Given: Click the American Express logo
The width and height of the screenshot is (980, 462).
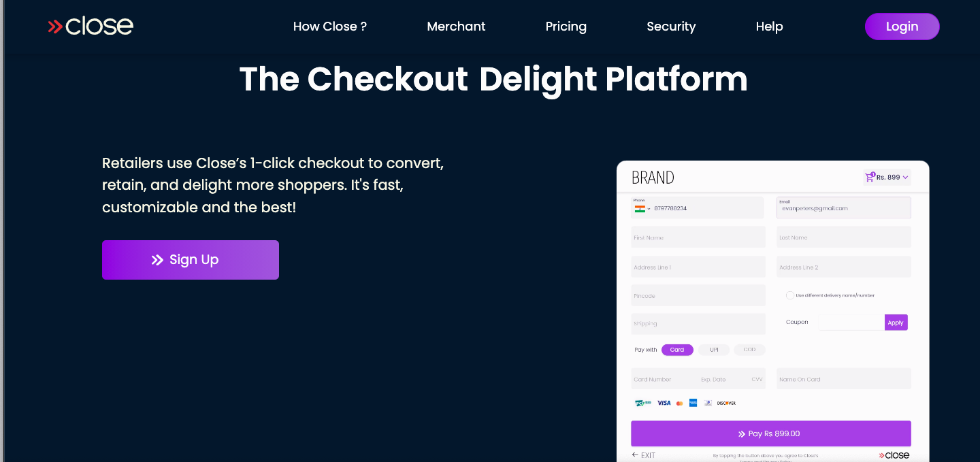Looking at the screenshot, I should (x=693, y=403).
